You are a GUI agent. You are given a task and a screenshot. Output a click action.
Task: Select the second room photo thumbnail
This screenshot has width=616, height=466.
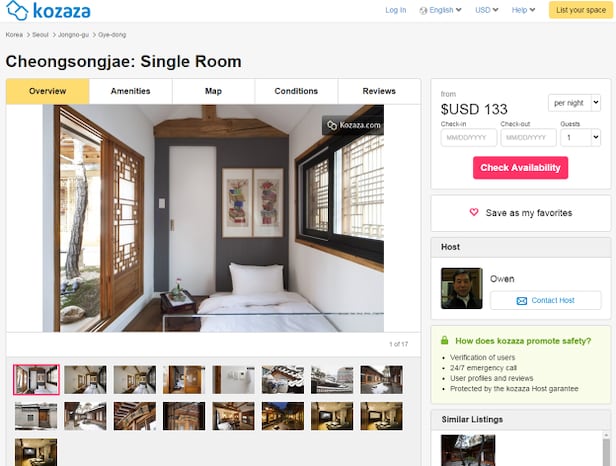[x=85, y=380]
